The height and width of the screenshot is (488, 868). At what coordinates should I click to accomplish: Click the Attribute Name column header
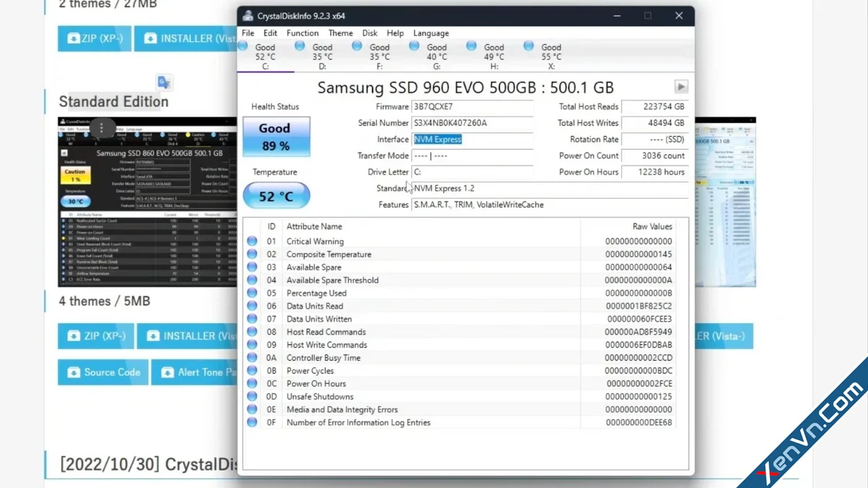[314, 226]
